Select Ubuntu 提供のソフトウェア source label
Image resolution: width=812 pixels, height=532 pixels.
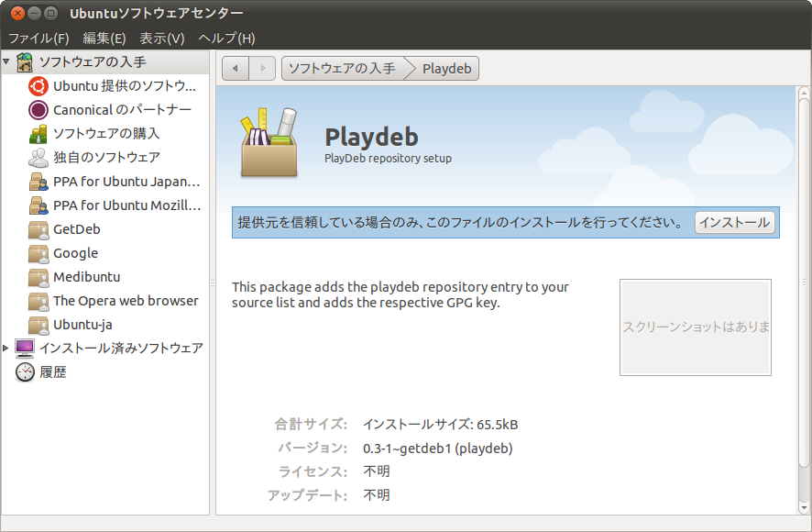tap(125, 86)
